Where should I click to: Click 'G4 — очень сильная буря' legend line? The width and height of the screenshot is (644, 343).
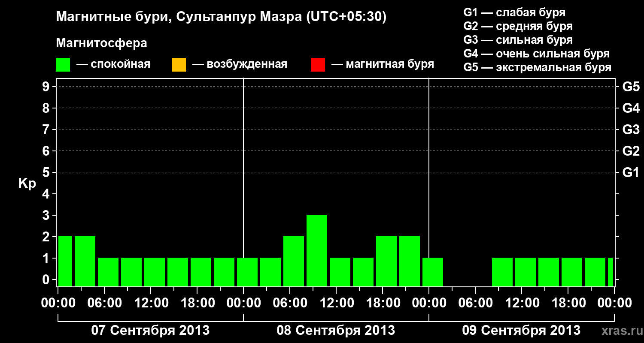pyautogui.click(x=537, y=54)
